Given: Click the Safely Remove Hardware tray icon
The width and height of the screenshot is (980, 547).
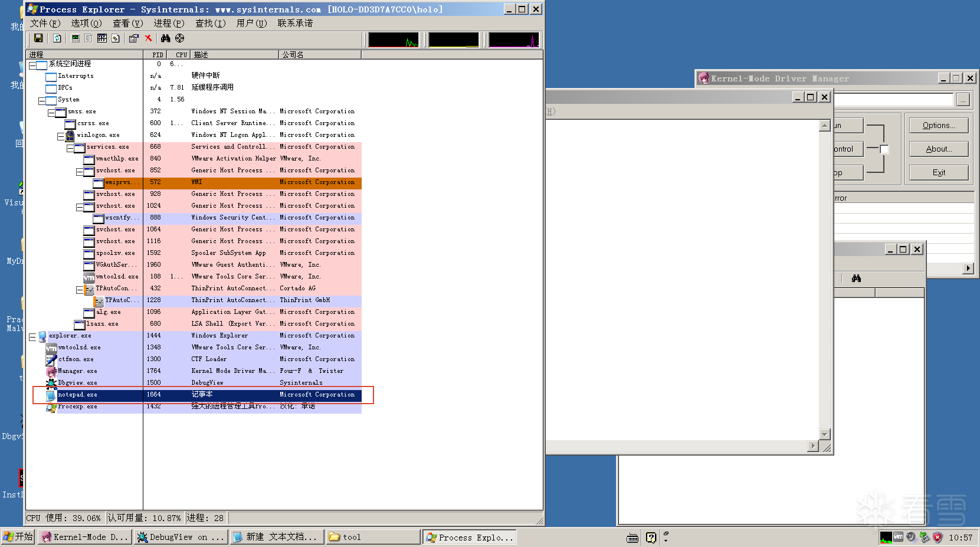Looking at the screenshot, I should (x=925, y=537).
